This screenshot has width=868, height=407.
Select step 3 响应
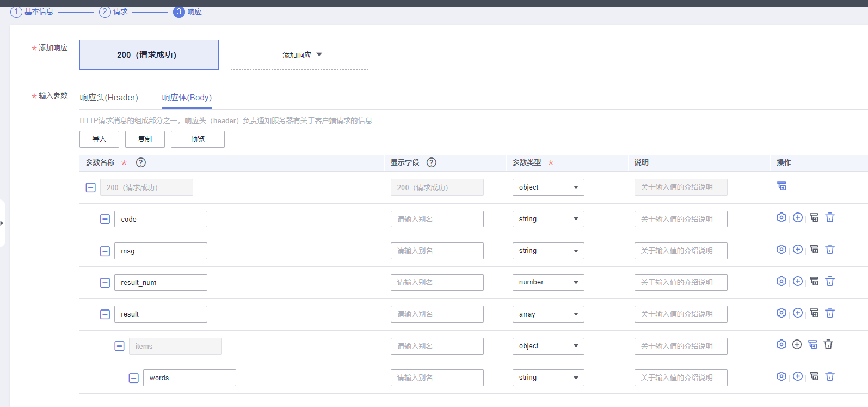(x=187, y=11)
